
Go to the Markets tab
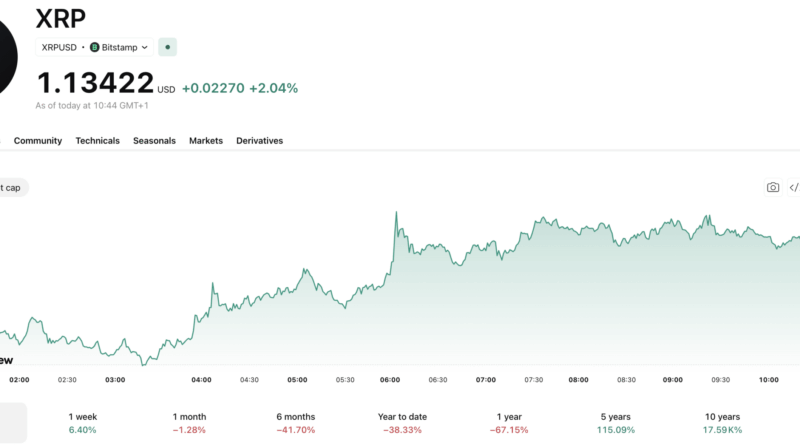206,141
